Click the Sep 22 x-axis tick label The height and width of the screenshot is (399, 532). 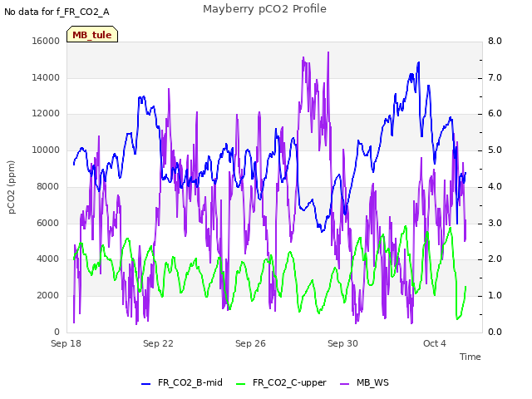click(x=158, y=343)
